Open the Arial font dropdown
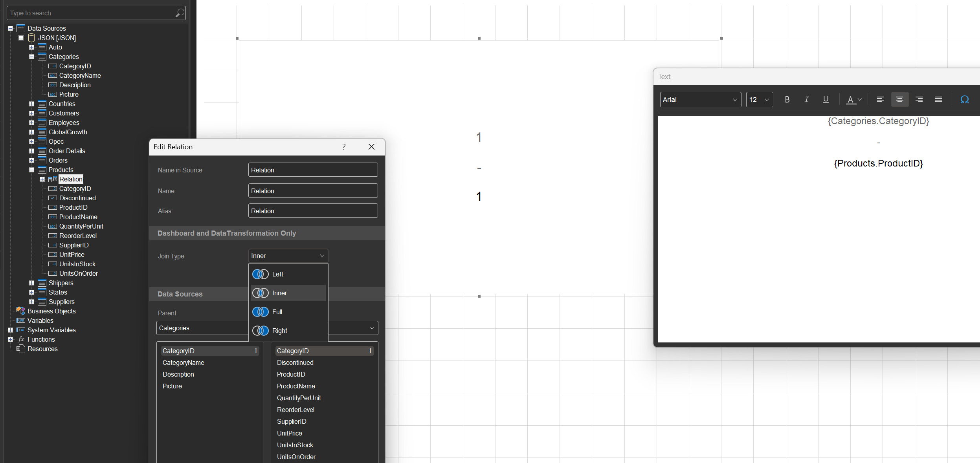 pyautogui.click(x=700, y=100)
